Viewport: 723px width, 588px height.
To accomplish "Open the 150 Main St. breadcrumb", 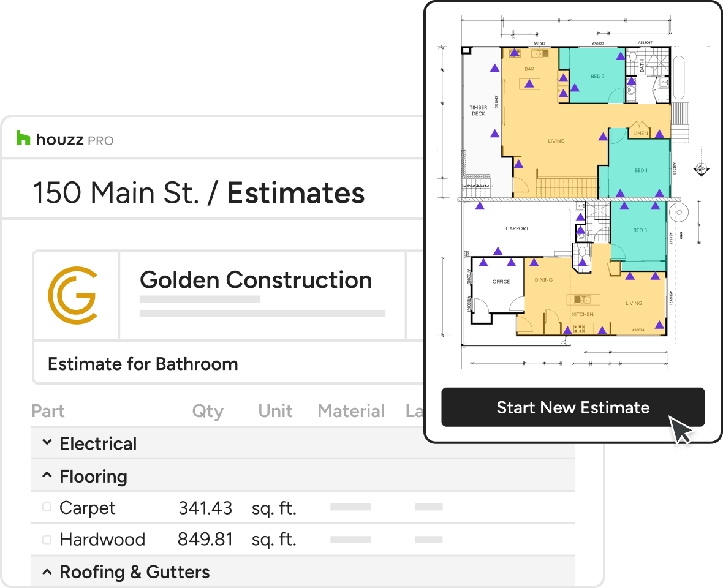I will [116, 192].
